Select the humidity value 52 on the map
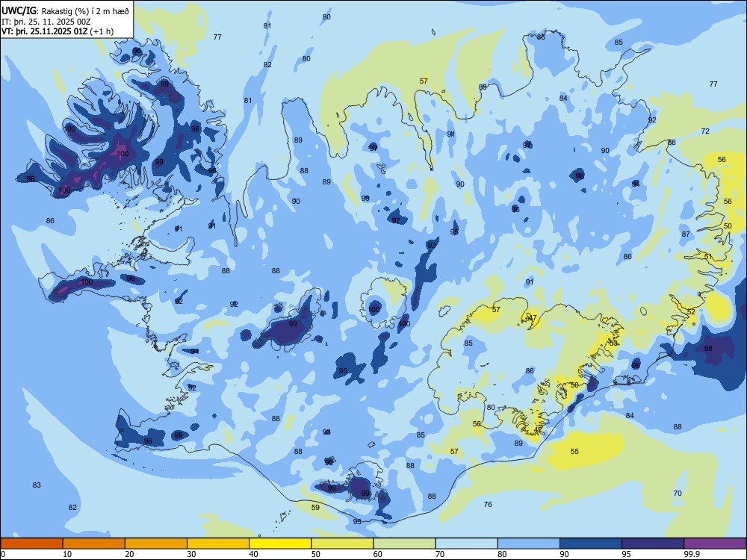Viewport: 747px width, 560px height. coord(691,312)
